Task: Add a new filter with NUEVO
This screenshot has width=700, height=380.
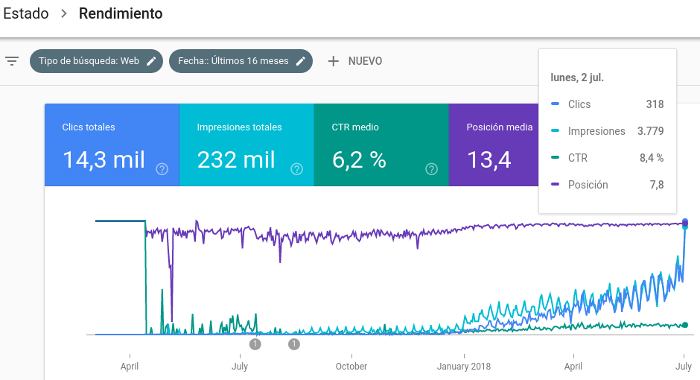Action: coord(355,61)
